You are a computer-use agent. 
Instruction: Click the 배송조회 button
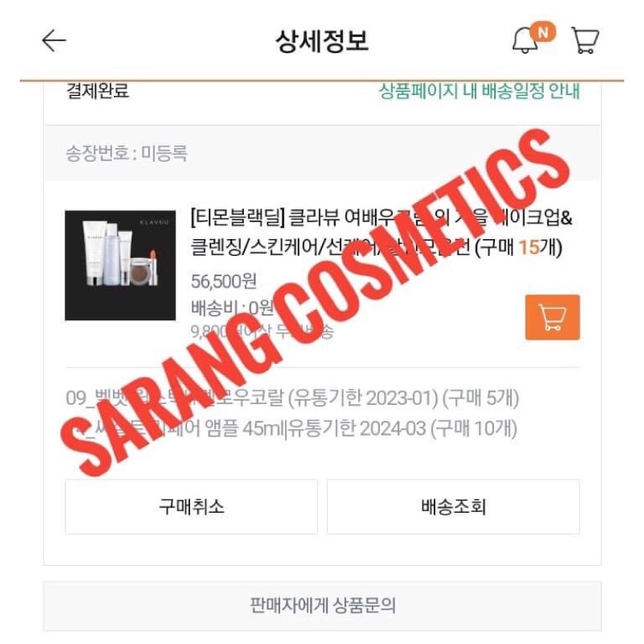point(453,506)
